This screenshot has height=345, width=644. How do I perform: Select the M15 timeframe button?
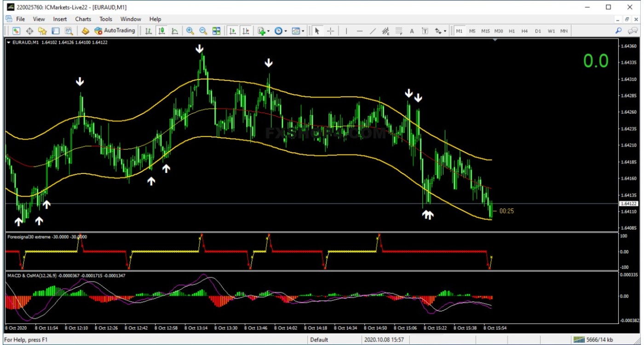(485, 31)
